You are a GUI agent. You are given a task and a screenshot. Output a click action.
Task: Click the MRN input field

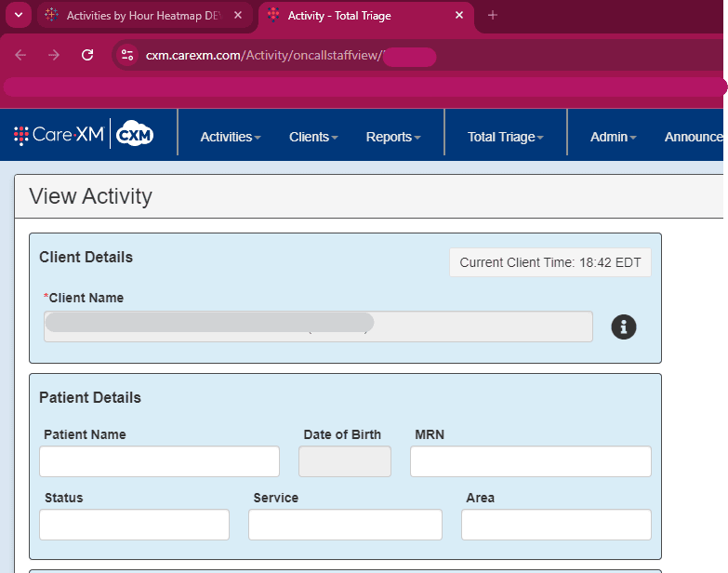tap(530, 461)
